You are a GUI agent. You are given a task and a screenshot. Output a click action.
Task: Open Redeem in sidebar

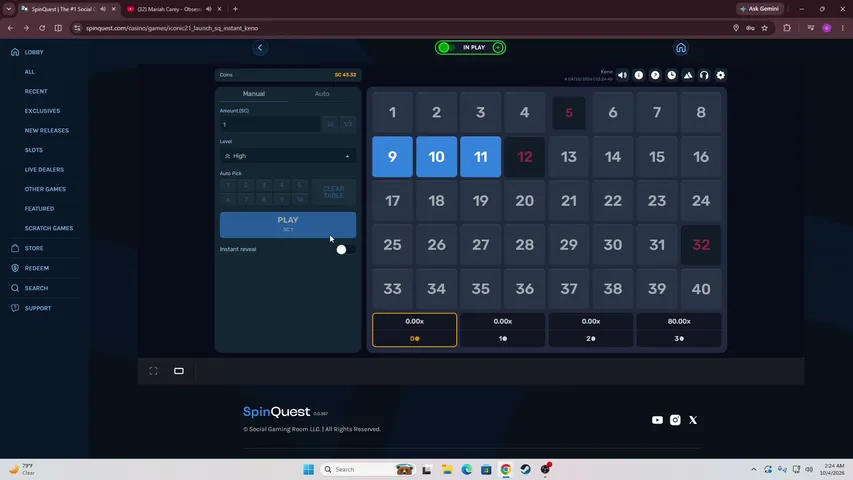pyautogui.click(x=36, y=268)
